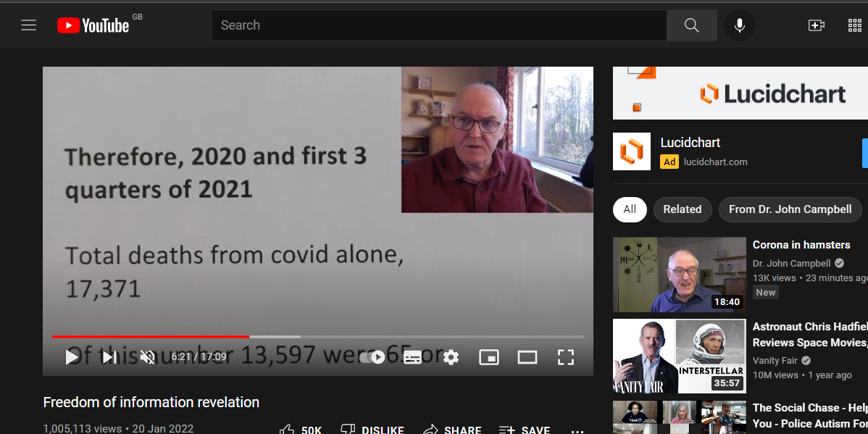Switch to miniplayer mode
The height and width of the screenshot is (434, 868).
pos(489,357)
